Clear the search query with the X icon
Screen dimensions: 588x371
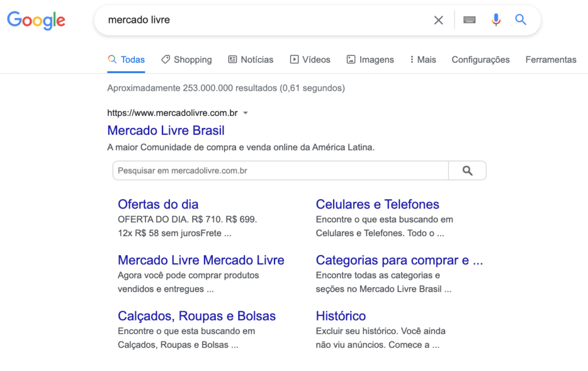438,20
